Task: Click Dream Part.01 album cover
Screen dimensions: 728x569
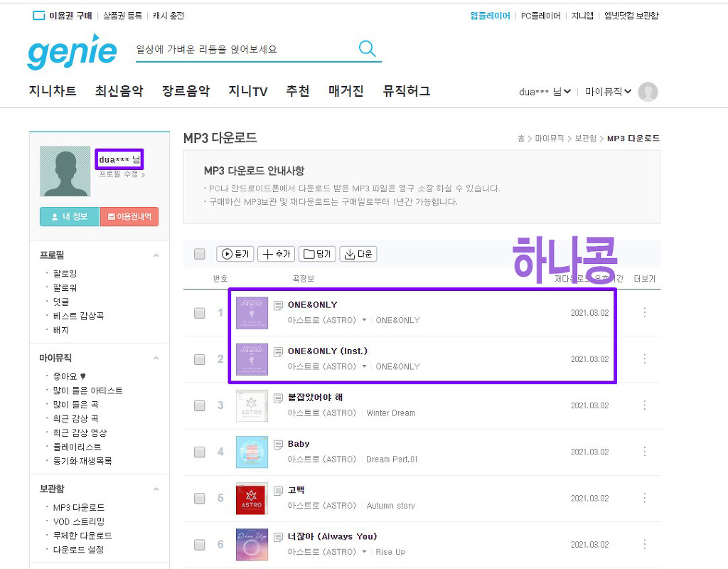Action: 252,452
